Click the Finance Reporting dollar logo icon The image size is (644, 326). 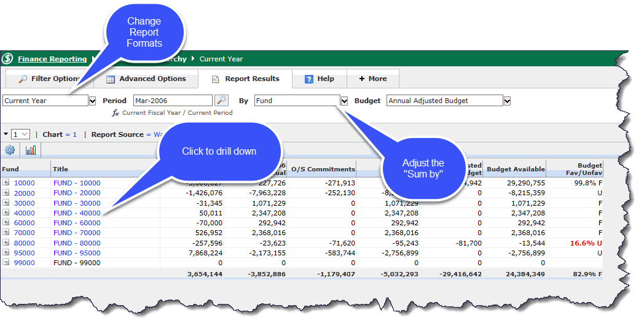pos(7,59)
